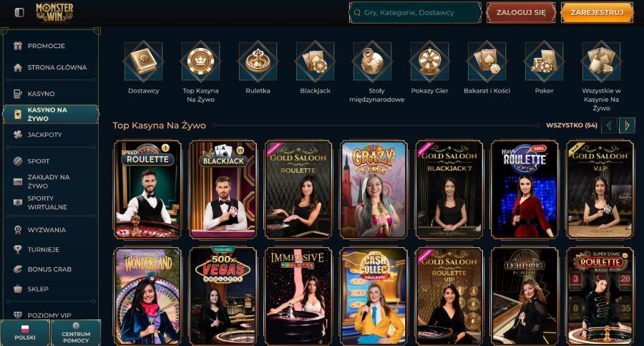Choose the Stoły międzynarodowe globe icon
This screenshot has height=346, width=644.
click(373, 62)
